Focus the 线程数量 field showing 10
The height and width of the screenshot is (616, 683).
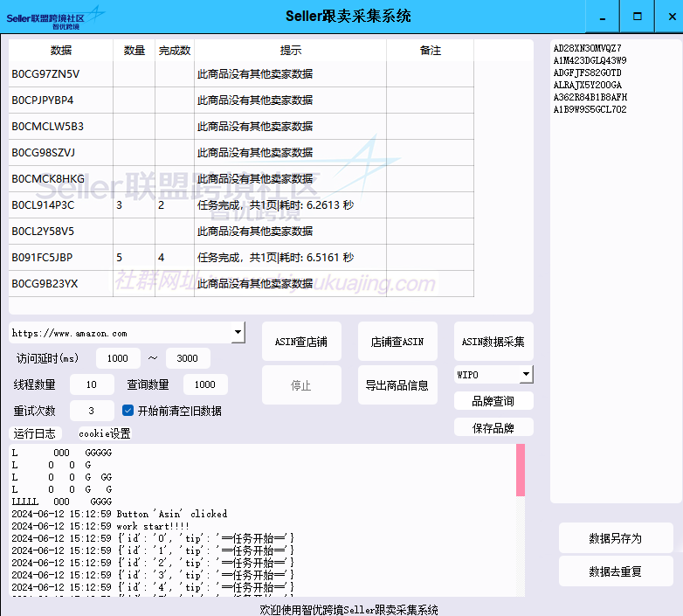point(92,384)
